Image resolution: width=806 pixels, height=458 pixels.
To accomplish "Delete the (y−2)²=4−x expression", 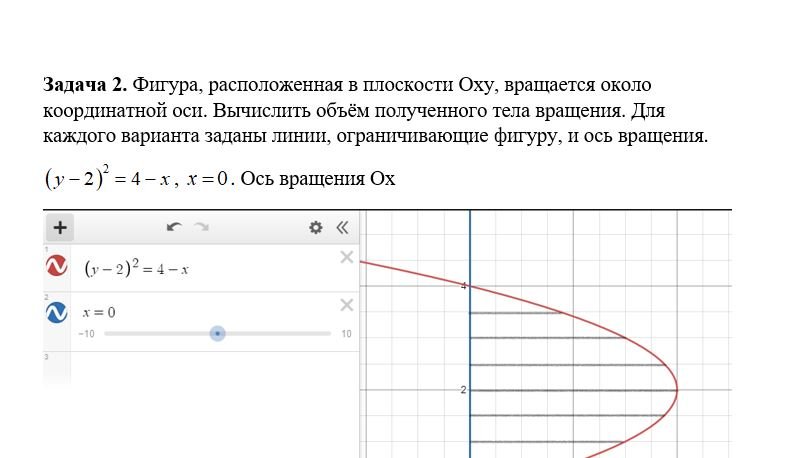I will [x=347, y=258].
